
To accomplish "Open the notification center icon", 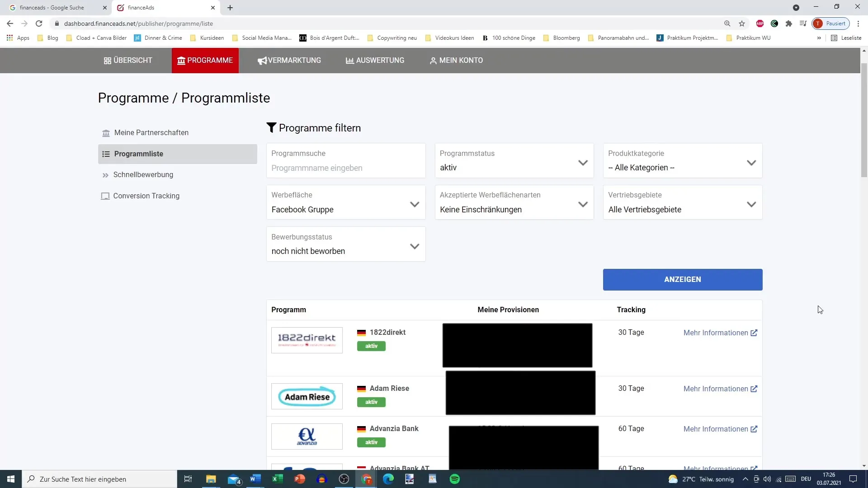I will tap(853, 479).
